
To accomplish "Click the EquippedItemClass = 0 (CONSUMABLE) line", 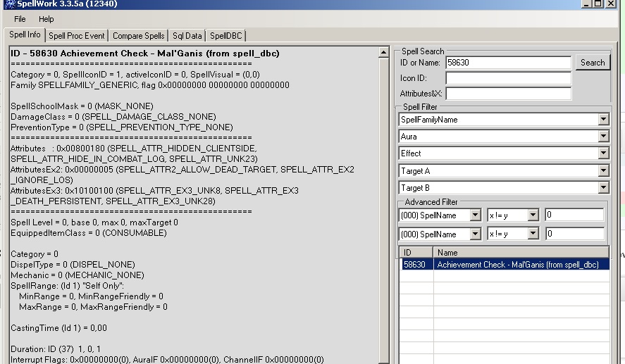I will tap(89, 233).
